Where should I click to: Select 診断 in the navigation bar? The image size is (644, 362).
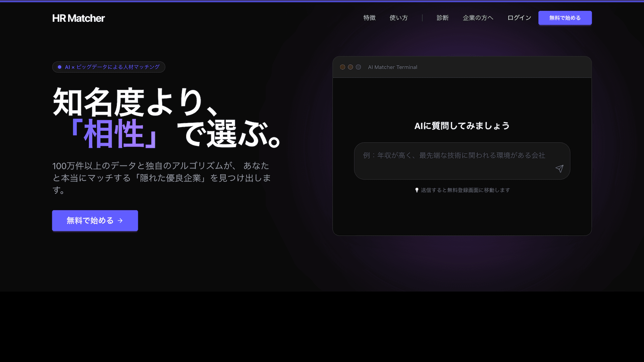pos(443,18)
